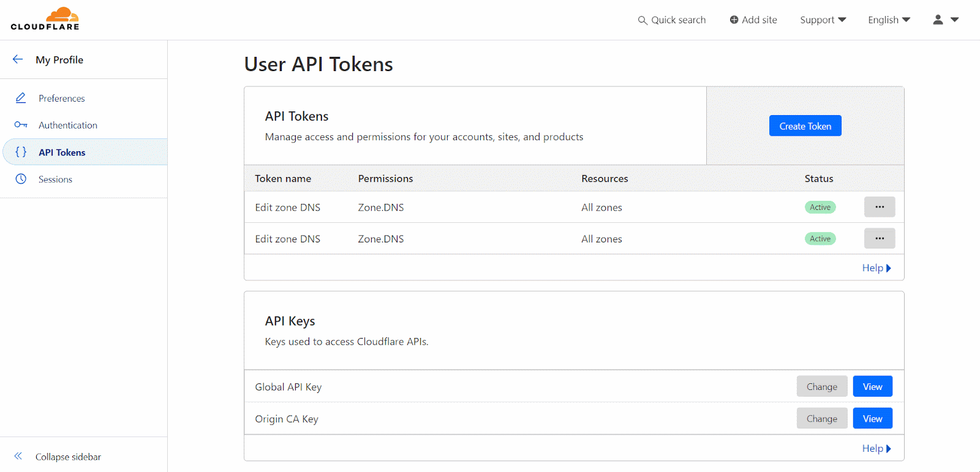The width and height of the screenshot is (980, 472).
Task: Click the Quick search magnifier icon
Action: 643,20
